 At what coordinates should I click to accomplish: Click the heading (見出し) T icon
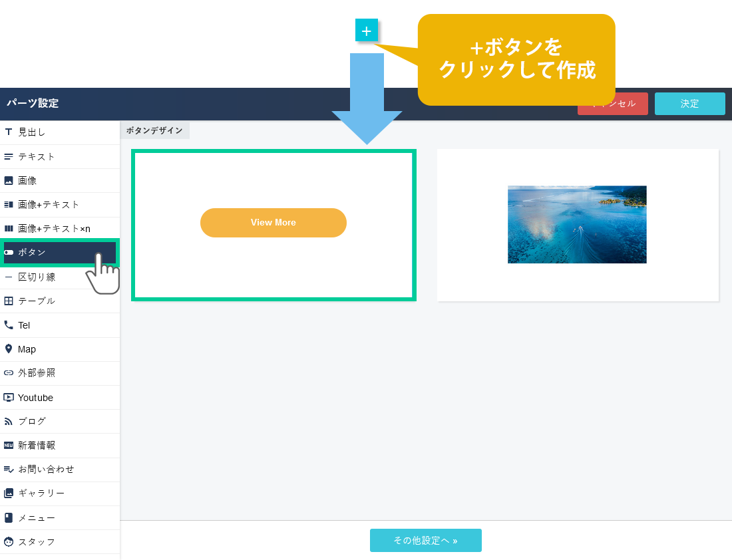pyautogui.click(x=9, y=132)
